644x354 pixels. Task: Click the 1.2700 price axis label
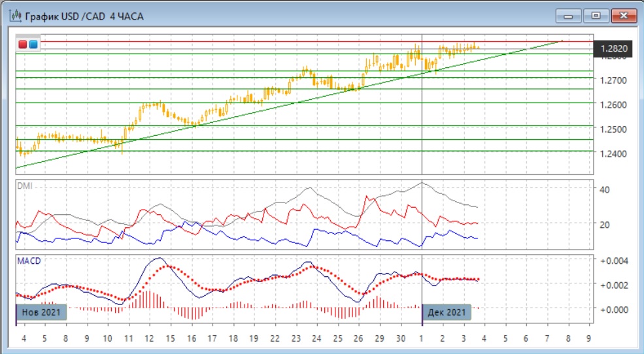(x=613, y=80)
